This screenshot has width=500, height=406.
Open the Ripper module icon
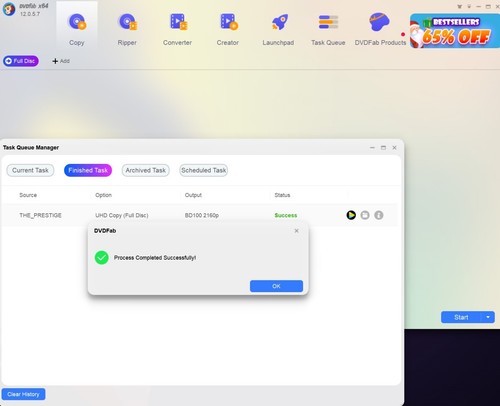click(128, 22)
